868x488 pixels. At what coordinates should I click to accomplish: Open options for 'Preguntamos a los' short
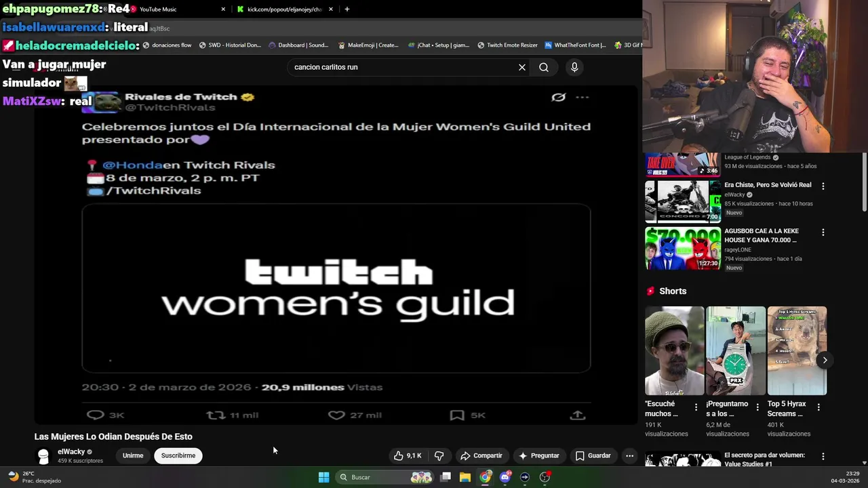click(757, 407)
